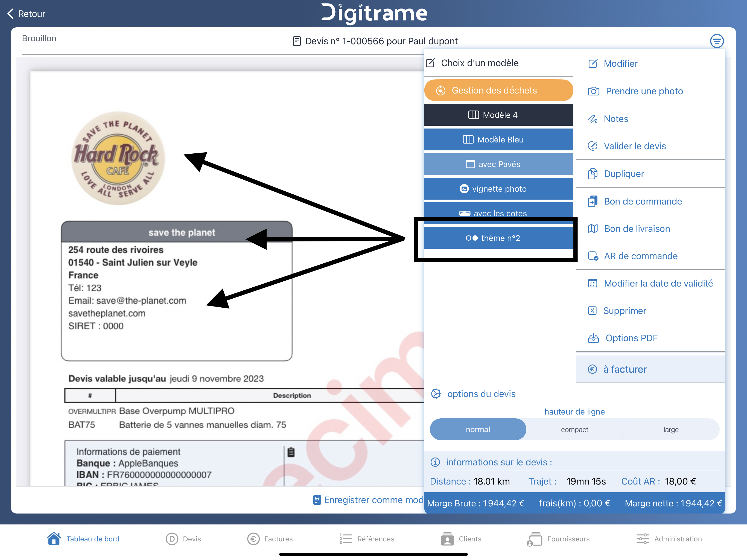Select normal line height
Image resolution: width=747 pixels, height=560 pixels.
478,429
